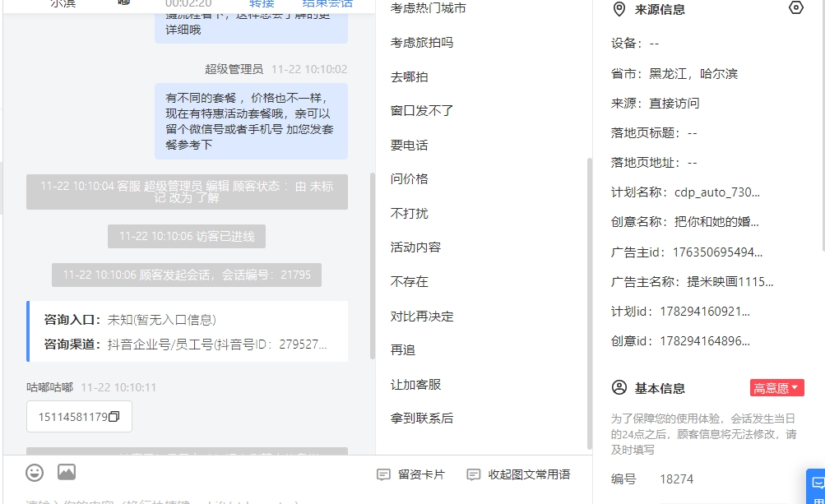Select quick phrase 考虑旅拍吗
Screen dimensions: 825x504
coord(421,43)
